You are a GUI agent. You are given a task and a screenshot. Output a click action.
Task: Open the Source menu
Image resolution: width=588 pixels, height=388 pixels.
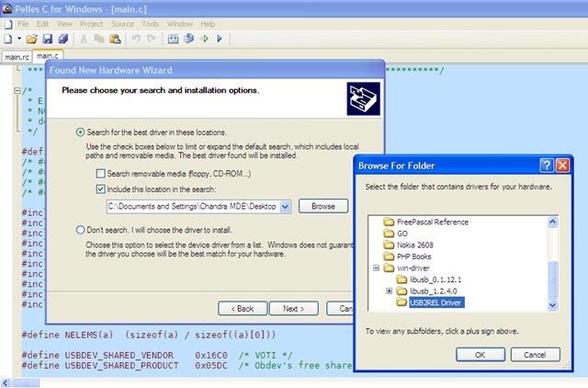pyautogui.click(x=122, y=24)
